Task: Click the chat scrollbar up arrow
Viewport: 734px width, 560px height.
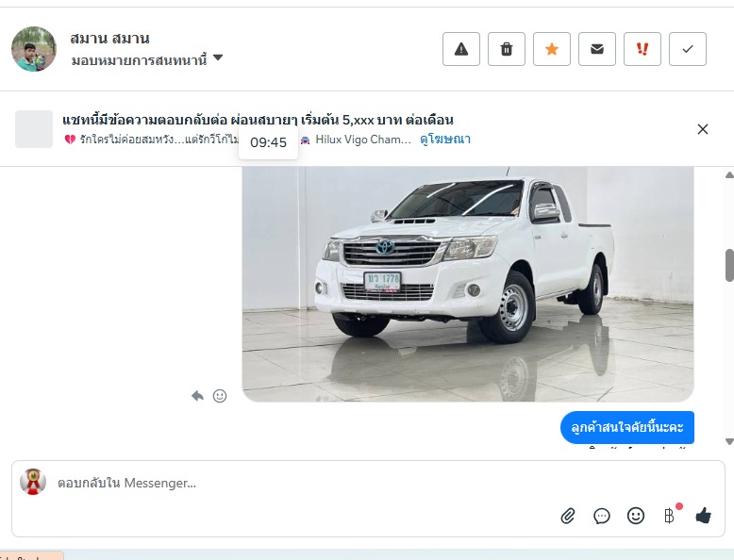Action: (x=729, y=175)
